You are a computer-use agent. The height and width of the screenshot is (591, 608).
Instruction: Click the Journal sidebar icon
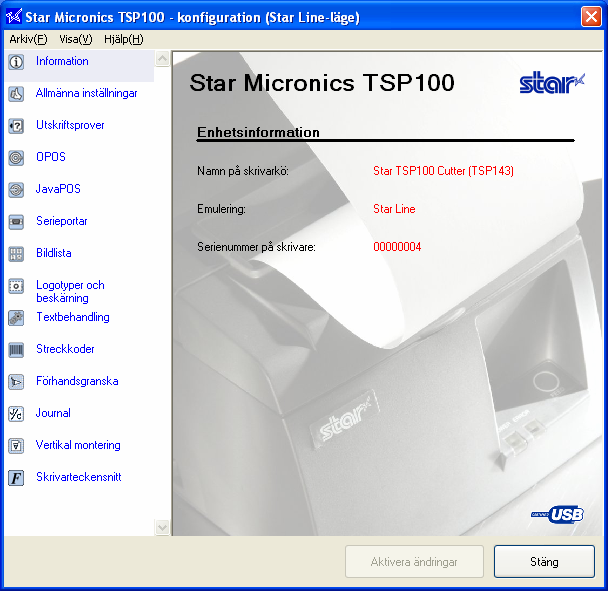click(16, 414)
